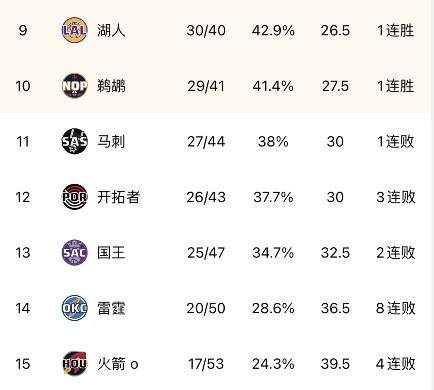Click the Kings 32.5 games behind value
Screen dimensions: 434x390
(335, 253)
